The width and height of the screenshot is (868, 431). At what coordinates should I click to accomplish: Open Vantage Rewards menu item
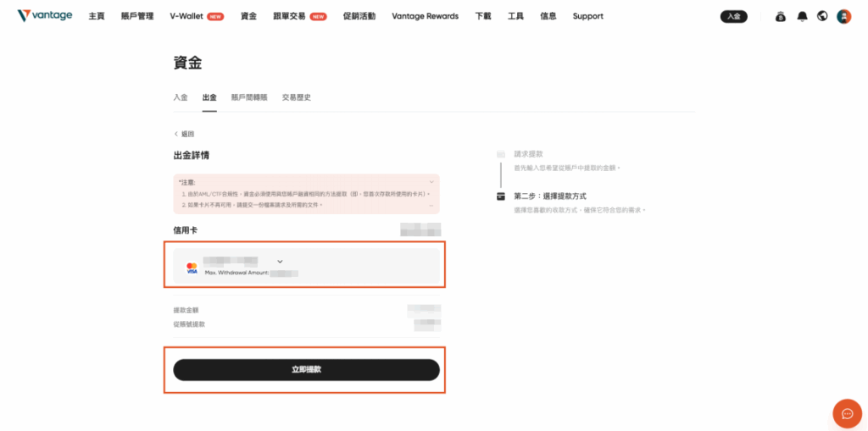pos(426,16)
